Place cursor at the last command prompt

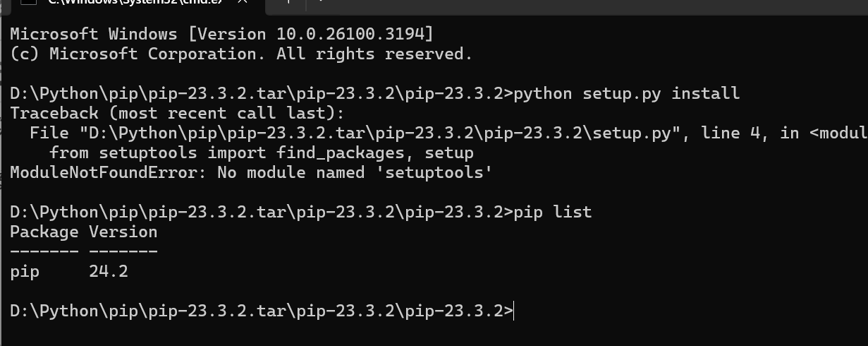(515, 311)
